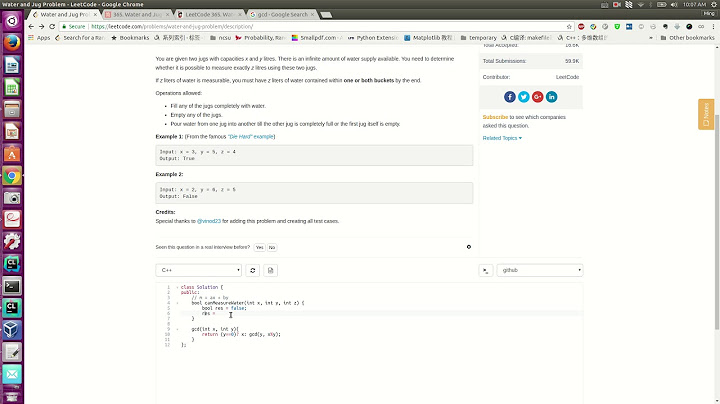This screenshot has width=720, height=404.
Task: Share the problem on Twitter
Action: (x=523, y=97)
